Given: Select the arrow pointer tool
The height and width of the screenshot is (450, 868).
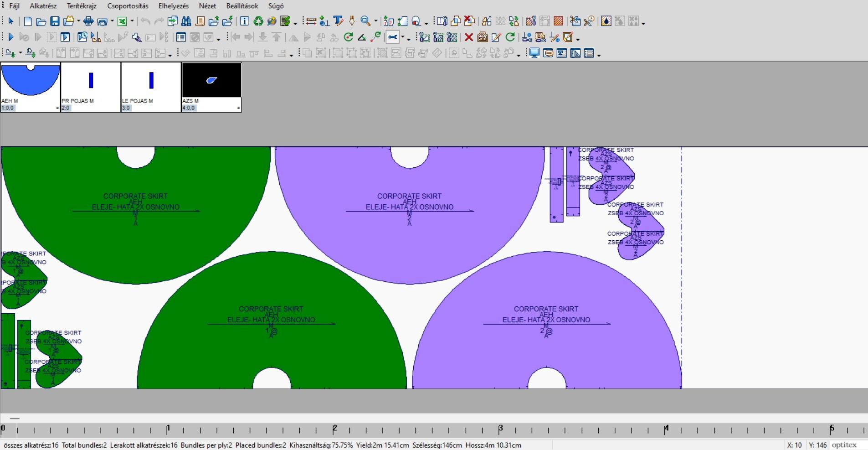Looking at the screenshot, I should [11, 21].
